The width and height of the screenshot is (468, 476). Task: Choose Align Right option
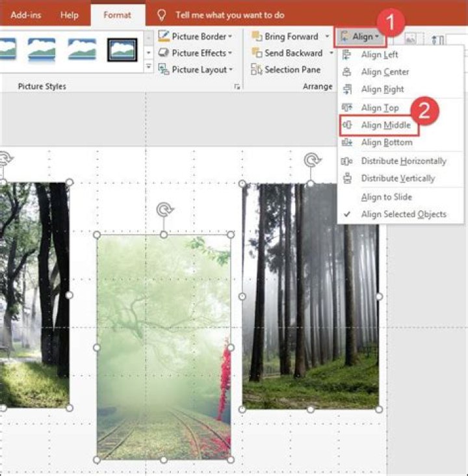(382, 89)
